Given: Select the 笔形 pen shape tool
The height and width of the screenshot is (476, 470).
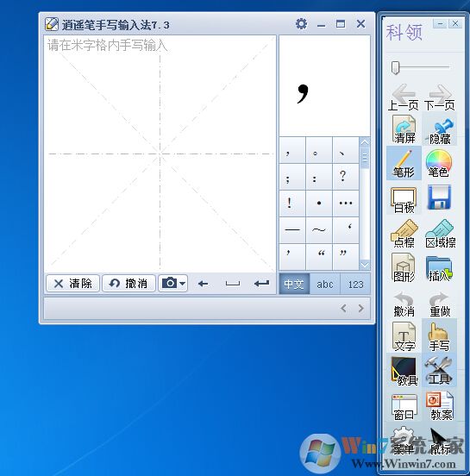Looking at the screenshot, I should pos(404,163).
